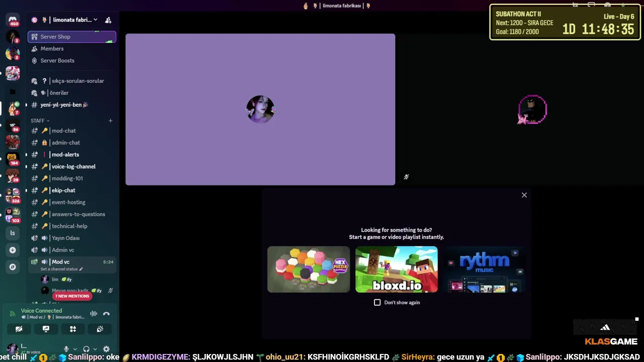
Task: Launch the bloxd.io activity thumbnail
Action: coord(396,269)
